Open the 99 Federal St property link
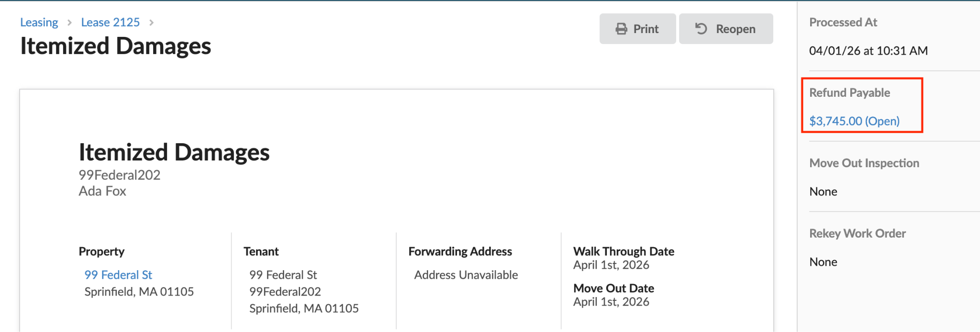980x332 pixels. pos(118,275)
